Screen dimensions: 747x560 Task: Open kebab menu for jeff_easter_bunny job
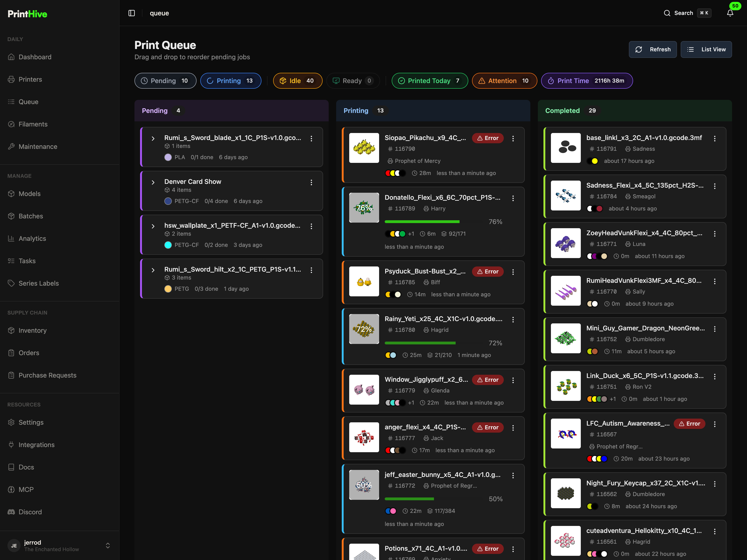[x=513, y=475]
